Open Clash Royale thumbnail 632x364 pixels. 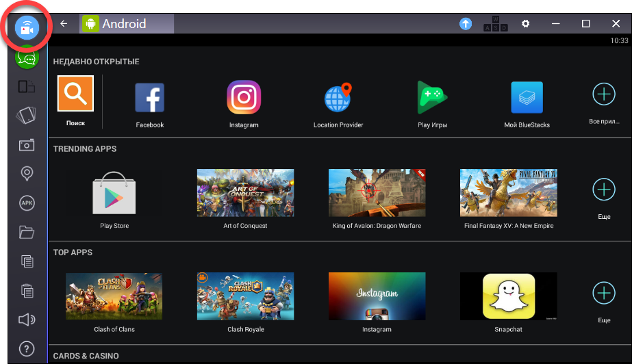245,296
